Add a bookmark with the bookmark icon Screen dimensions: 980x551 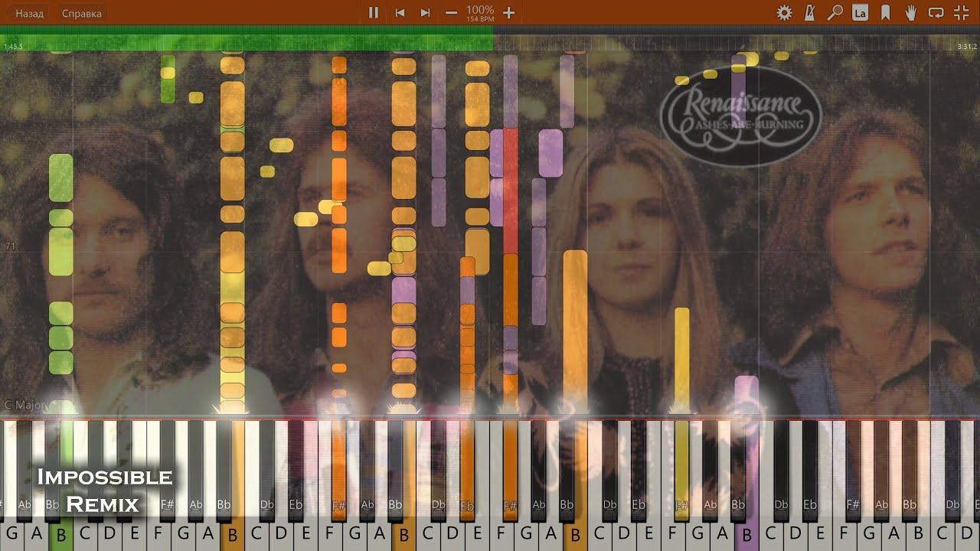click(885, 12)
